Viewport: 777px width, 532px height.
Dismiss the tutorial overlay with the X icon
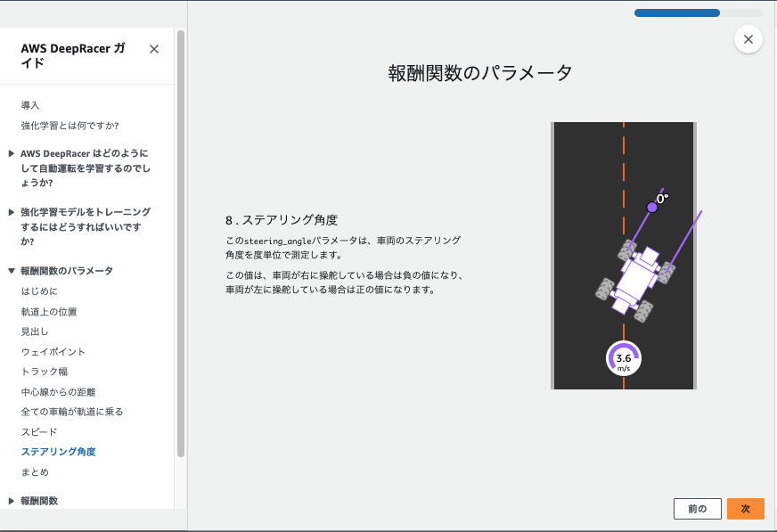tap(748, 39)
